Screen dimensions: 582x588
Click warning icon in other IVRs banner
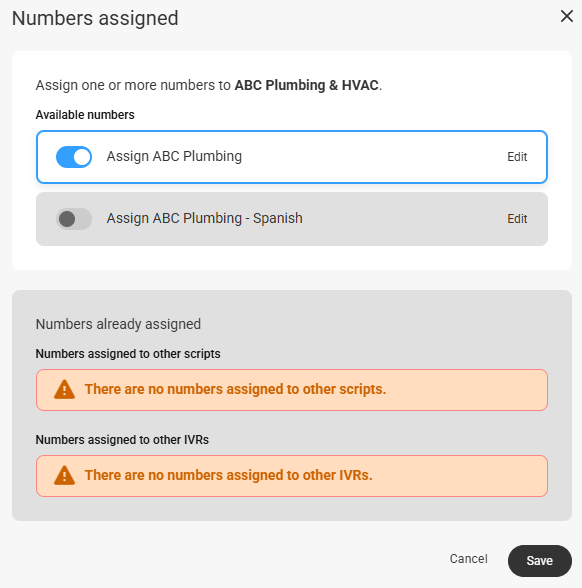[x=64, y=476]
